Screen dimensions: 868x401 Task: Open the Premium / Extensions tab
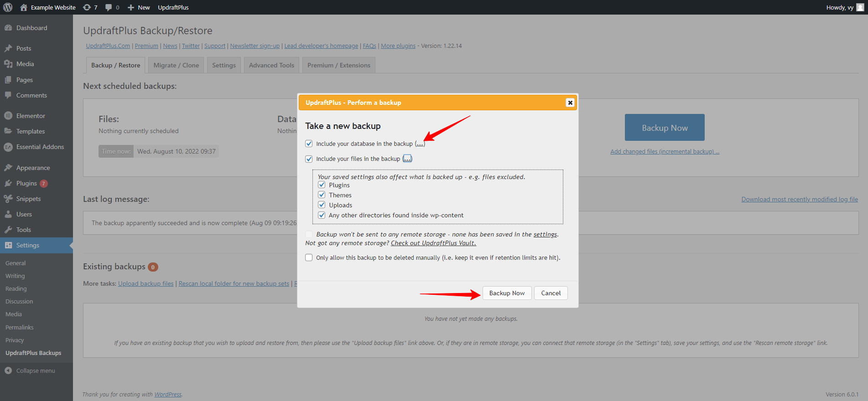339,65
